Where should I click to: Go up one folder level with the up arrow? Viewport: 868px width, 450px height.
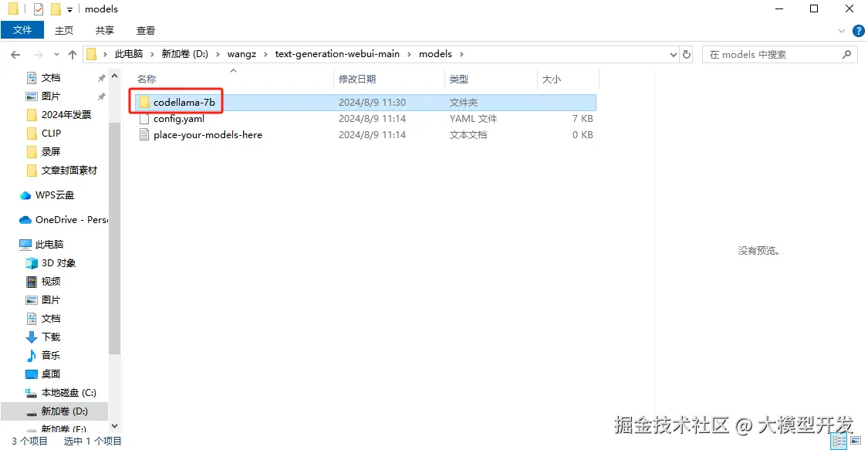coord(72,54)
